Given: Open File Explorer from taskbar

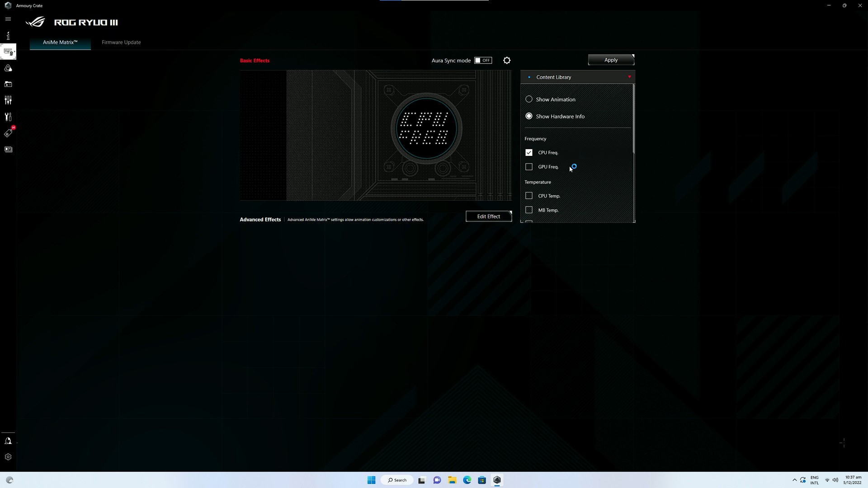Looking at the screenshot, I should [x=452, y=480].
